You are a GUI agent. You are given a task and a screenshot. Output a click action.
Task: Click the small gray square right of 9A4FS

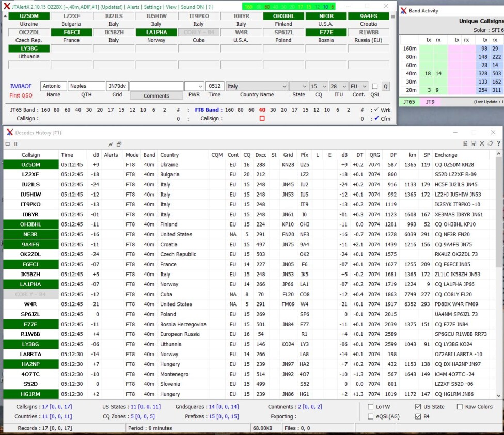tap(392, 17)
